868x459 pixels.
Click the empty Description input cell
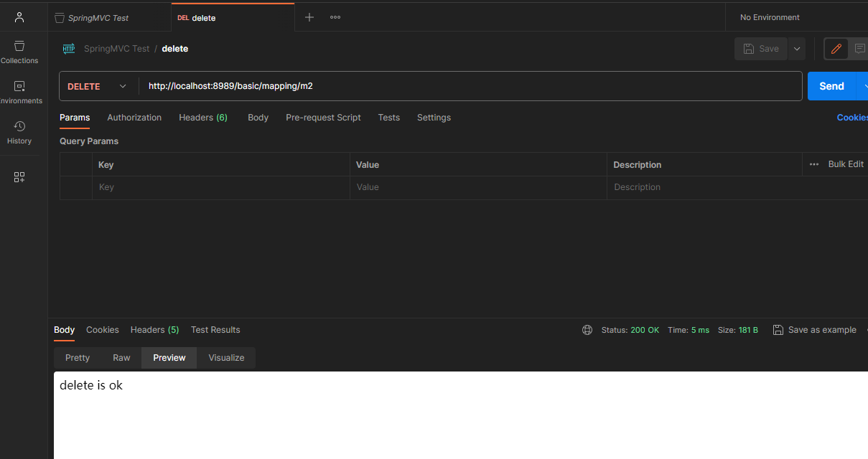pos(737,187)
